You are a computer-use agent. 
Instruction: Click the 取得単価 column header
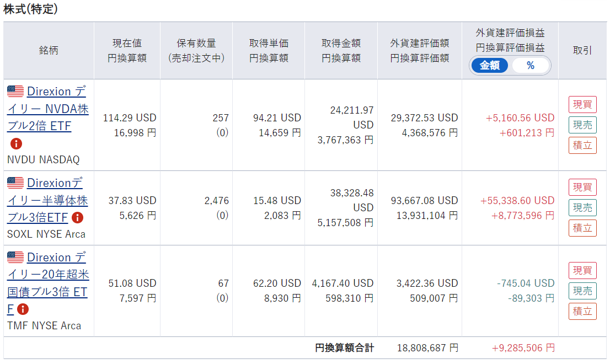pyautogui.click(x=269, y=51)
